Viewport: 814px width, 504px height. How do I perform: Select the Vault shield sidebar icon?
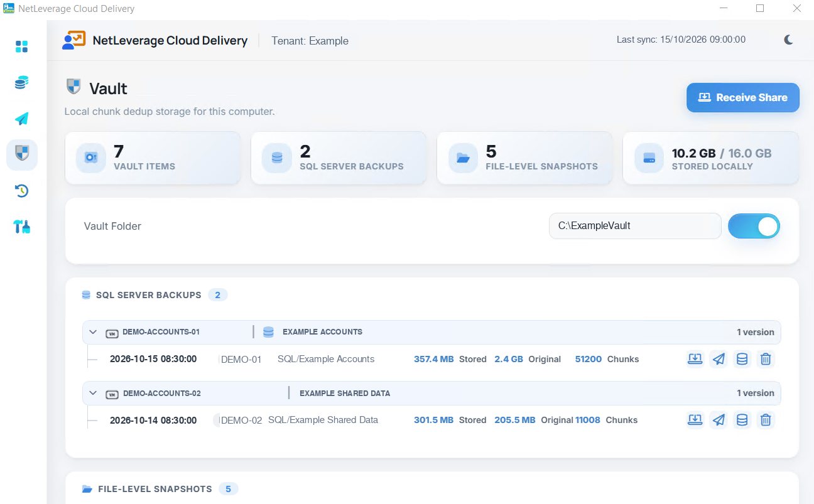pyautogui.click(x=22, y=154)
